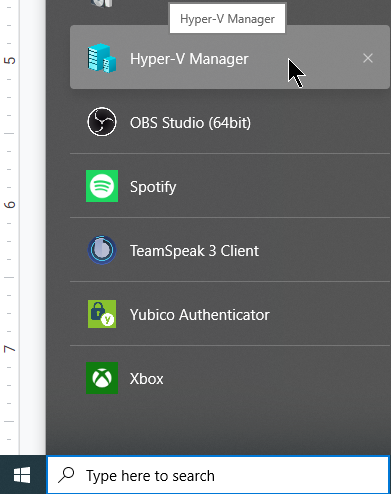Select the Hyper-V Manager text label
The height and width of the screenshot is (494, 391).
[x=189, y=59]
